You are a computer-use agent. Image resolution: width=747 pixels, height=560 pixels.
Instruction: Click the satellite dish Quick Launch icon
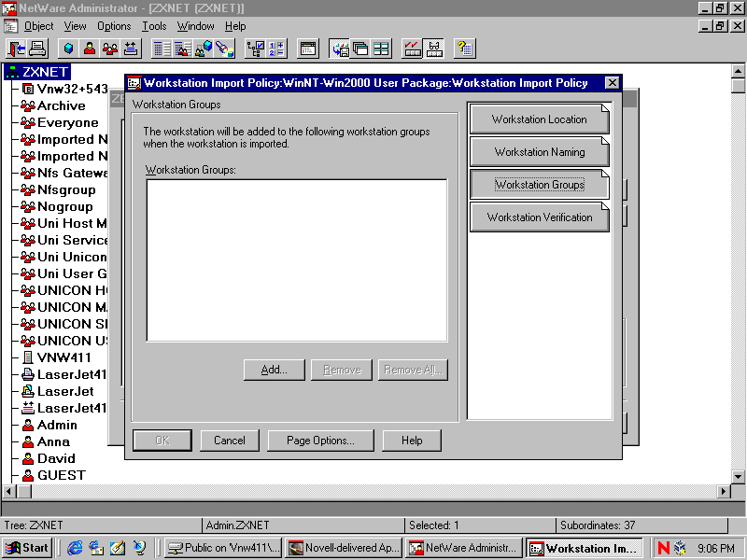click(139, 548)
